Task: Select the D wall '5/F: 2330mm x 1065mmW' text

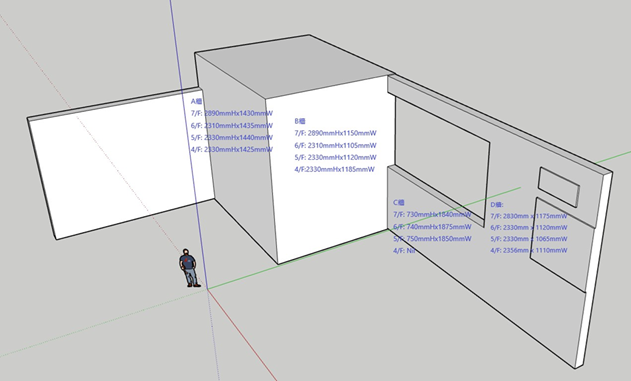Action: (529, 239)
